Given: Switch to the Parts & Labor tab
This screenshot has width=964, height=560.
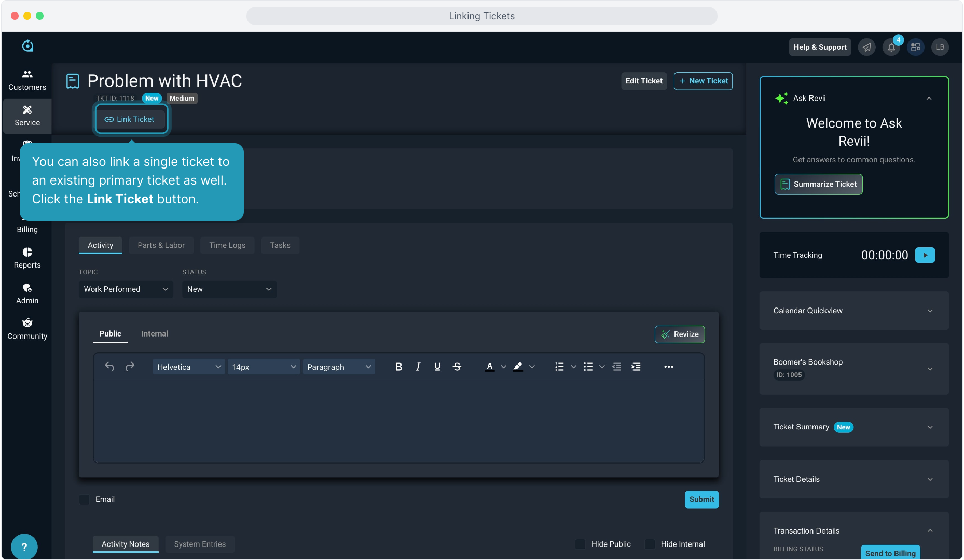Looking at the screenshot, I should [x=161, y=245].
